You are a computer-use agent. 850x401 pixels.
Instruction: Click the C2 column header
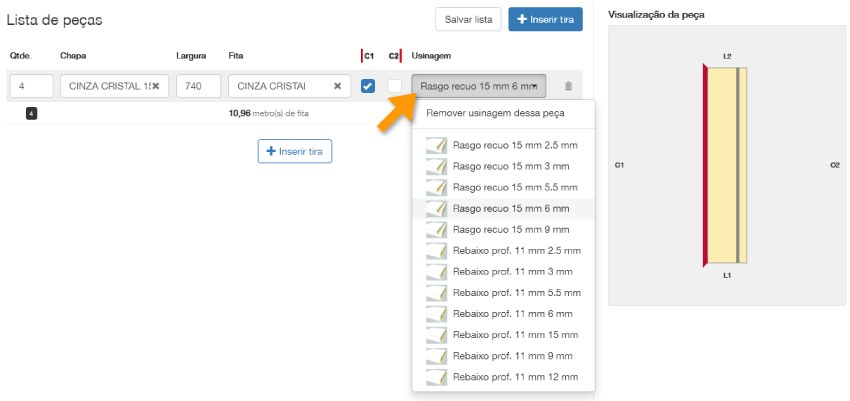(x=394, y=56)
